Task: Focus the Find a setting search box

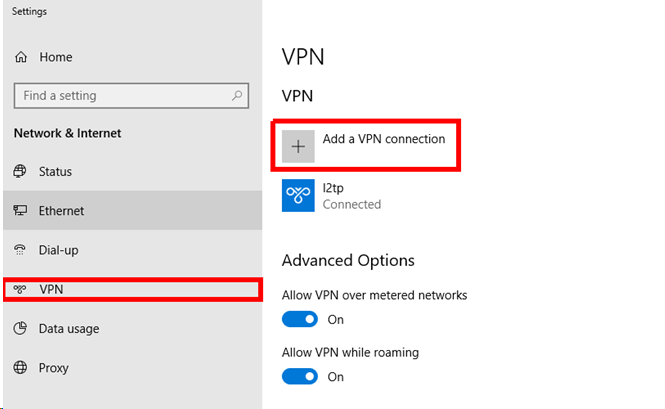Action: click(120, 96)
